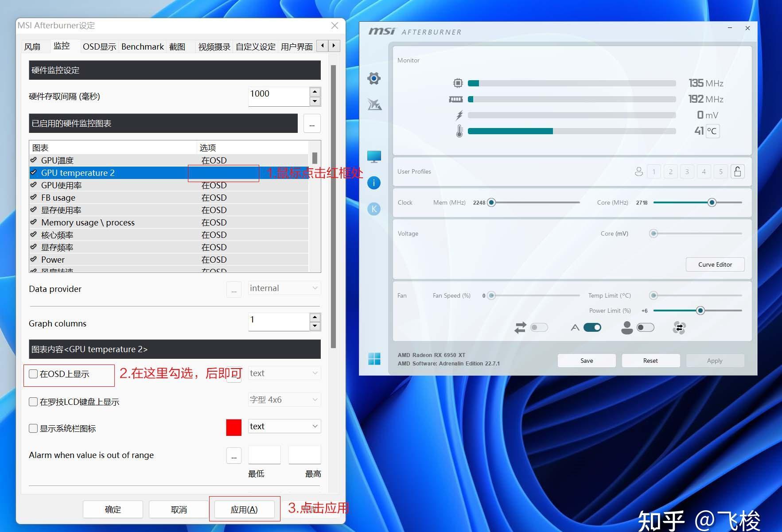Toggle GPU使用率 graph checkmark

[x=34, y=185]
